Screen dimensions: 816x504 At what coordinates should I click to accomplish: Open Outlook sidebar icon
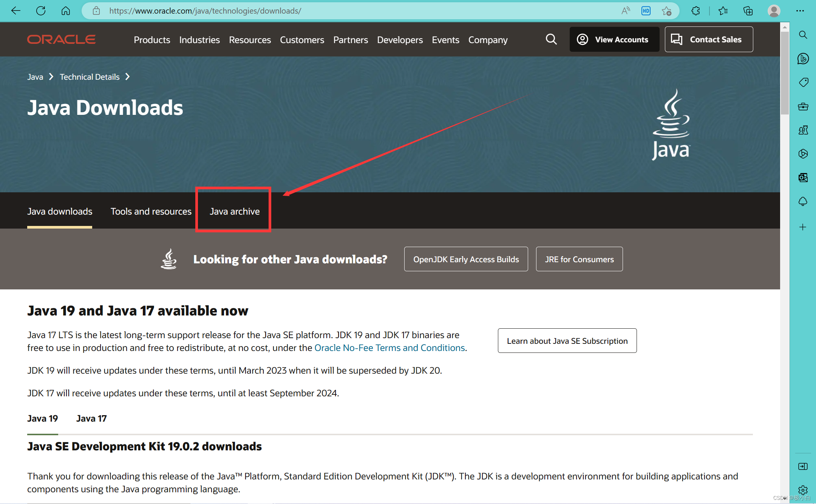[x=803, y=178]
